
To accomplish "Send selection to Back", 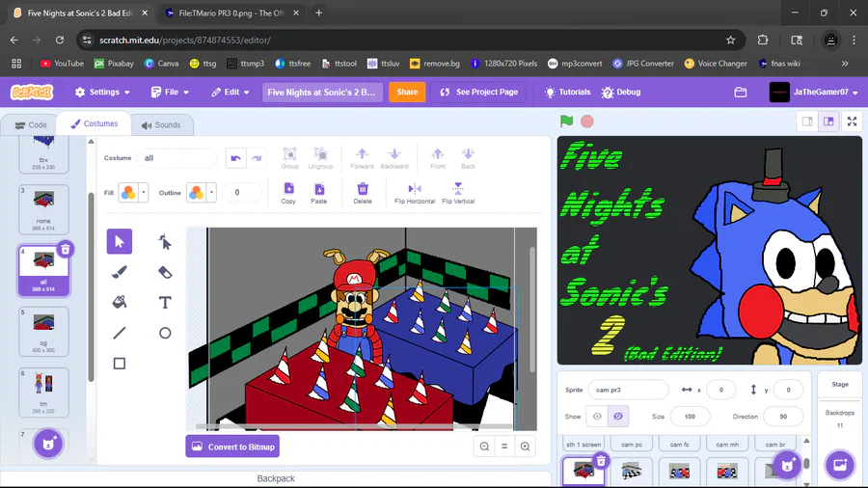I will [469, 158].
